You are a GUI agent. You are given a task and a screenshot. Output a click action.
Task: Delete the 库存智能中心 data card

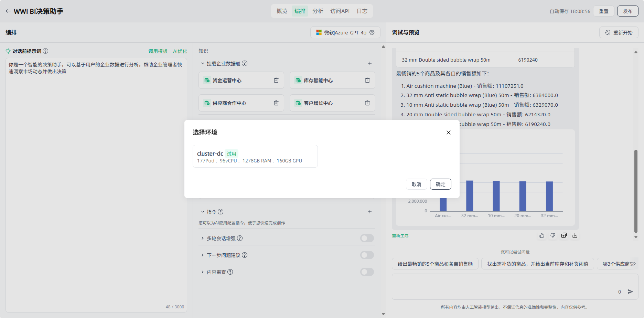click(367, 80)
